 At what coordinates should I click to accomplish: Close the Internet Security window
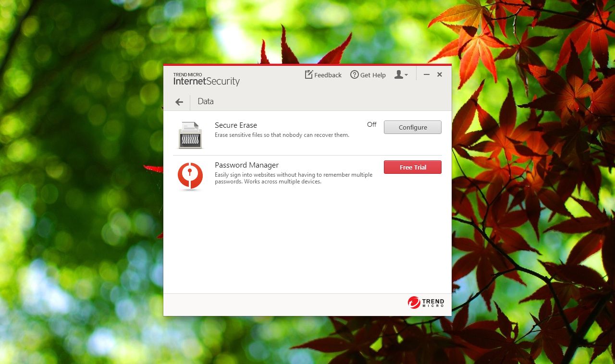pos(440,74)
